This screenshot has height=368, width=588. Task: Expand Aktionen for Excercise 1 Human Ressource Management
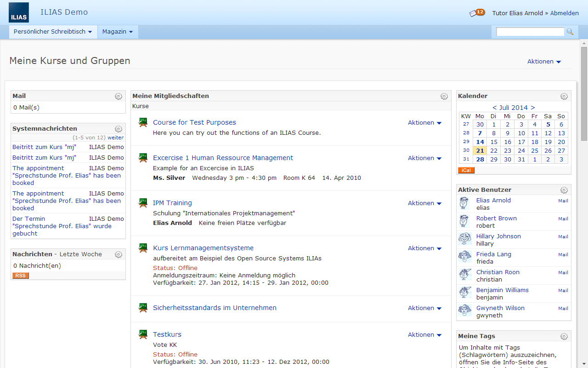point(424,158)
